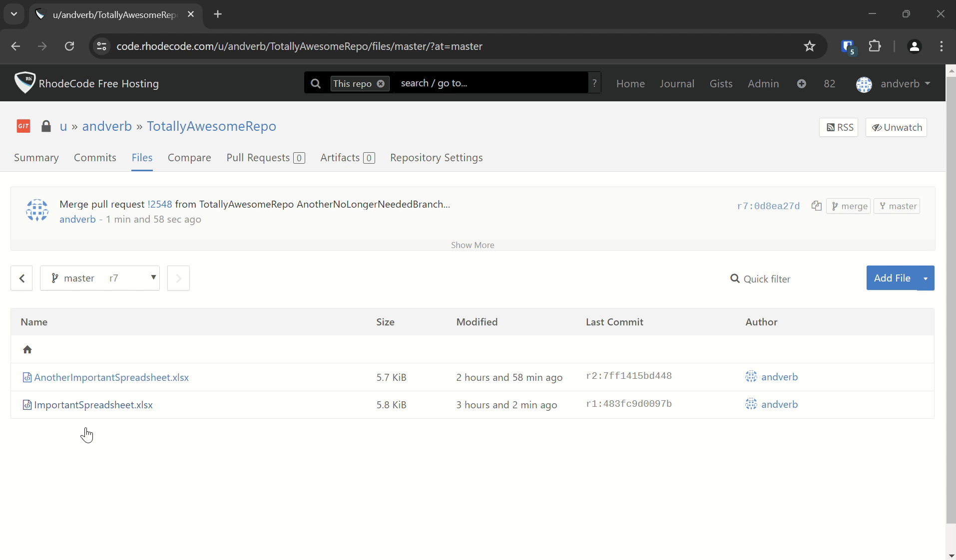Open the search help question mark
This screenshot has width=956, height=560.
pos(594,83)
